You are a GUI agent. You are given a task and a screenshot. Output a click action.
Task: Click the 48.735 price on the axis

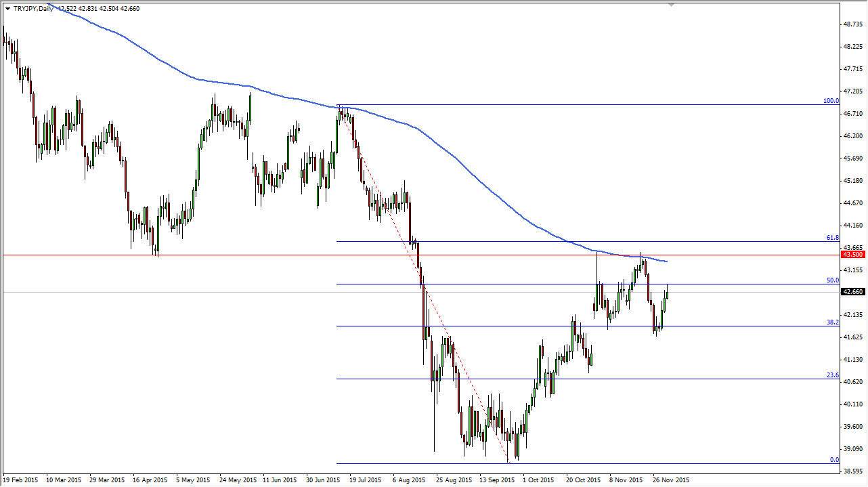click(x=852, y=24)
